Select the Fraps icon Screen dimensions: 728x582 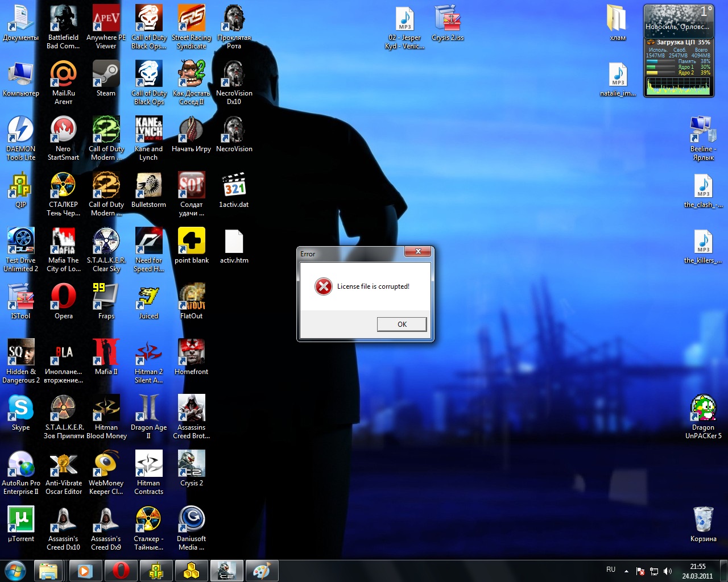(106, 301)
